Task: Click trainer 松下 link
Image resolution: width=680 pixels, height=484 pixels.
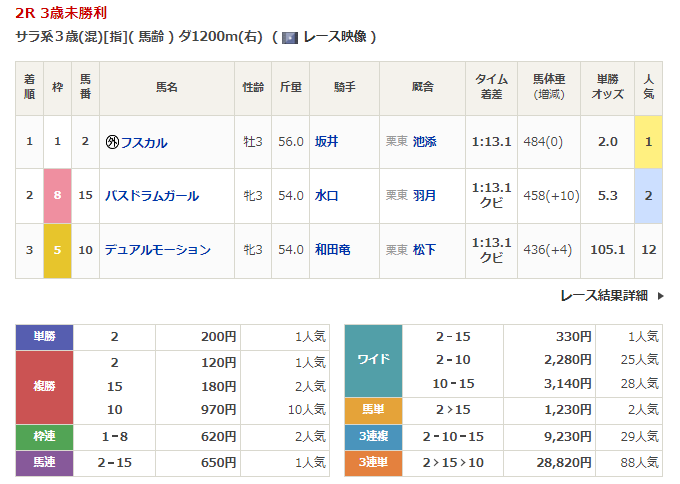Action: (x=425, y=250)
